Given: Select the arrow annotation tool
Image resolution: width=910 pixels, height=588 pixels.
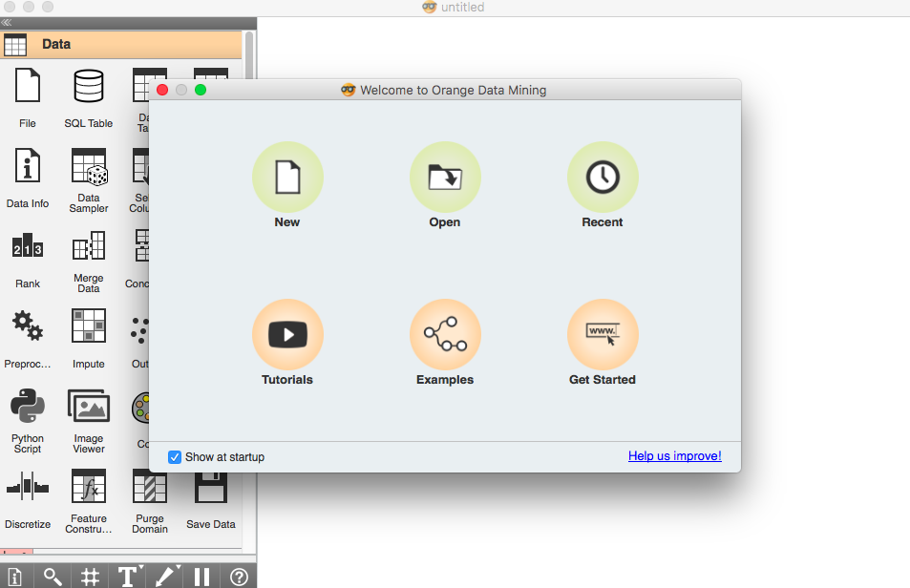Looking at the screenshot, I should pos(166,577).
